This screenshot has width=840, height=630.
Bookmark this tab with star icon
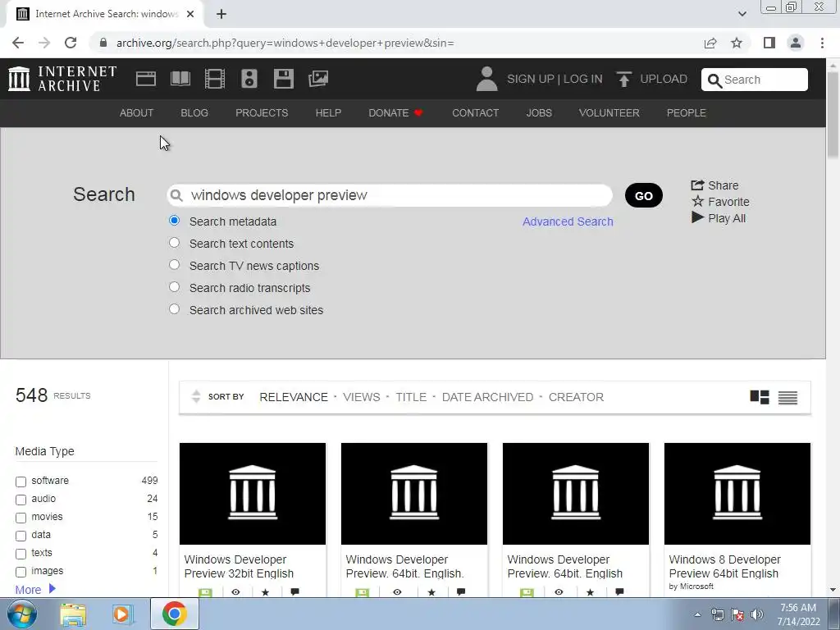737,43
